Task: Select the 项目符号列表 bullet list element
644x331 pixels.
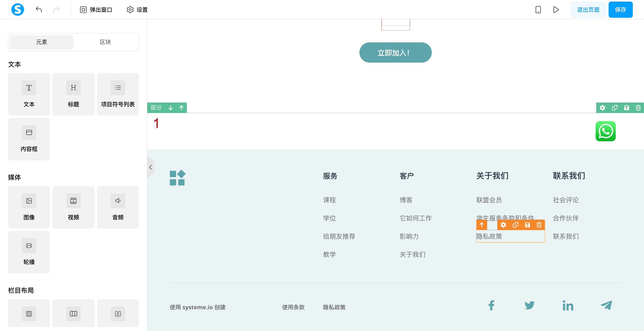Action: click(118, 94)
